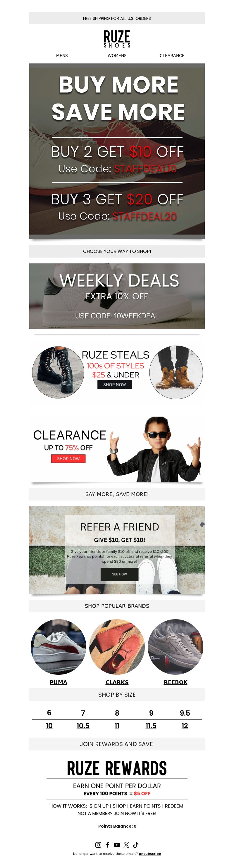Open the Weekly Deals banner
Image resolution: width=234 pixels, height=868 pixels.
tap(117, 296)
